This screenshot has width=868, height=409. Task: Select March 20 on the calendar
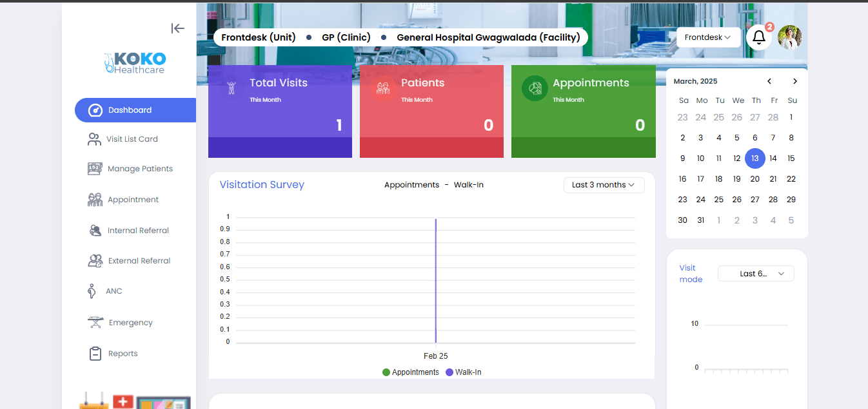[755, 179]
